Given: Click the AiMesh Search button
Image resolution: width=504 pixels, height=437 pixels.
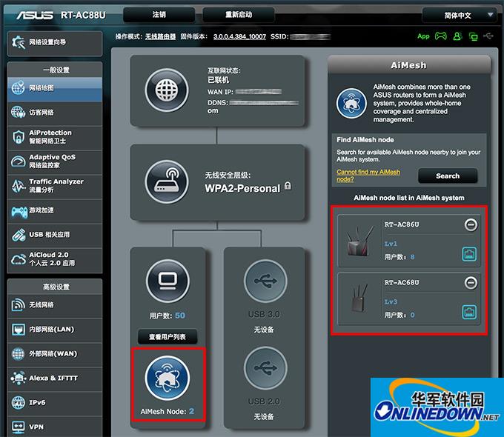Looking at the screenshot, I should pyautogui.click(x=448, y=176).
